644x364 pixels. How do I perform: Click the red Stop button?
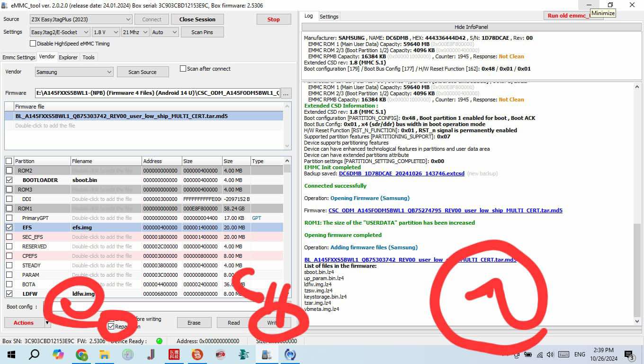coord(274,19)
